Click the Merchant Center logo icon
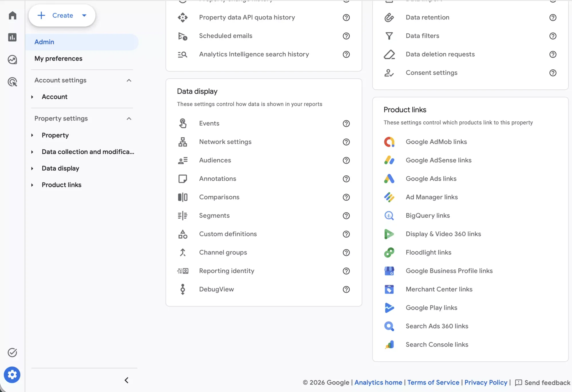Viewport: 572px width, 392px height. [x=389, y=289]
